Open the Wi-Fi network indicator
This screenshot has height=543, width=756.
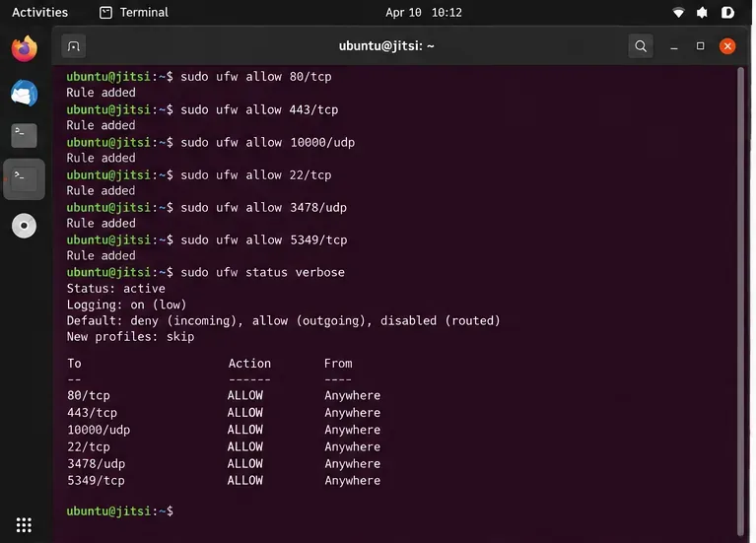pyautogui.click(x=678, y=13)
